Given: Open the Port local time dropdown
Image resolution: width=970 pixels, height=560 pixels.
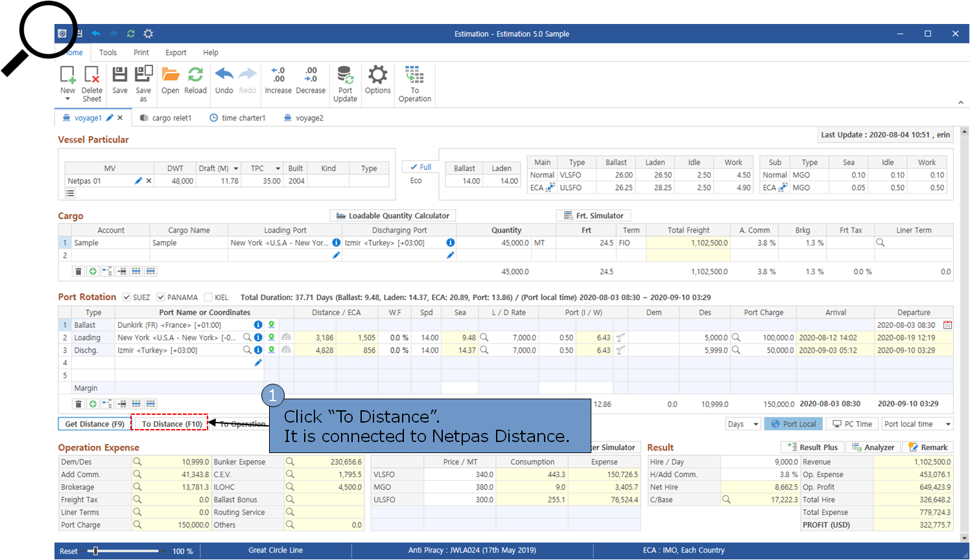Looking at the screenshot, I should (x=948, y=424).
